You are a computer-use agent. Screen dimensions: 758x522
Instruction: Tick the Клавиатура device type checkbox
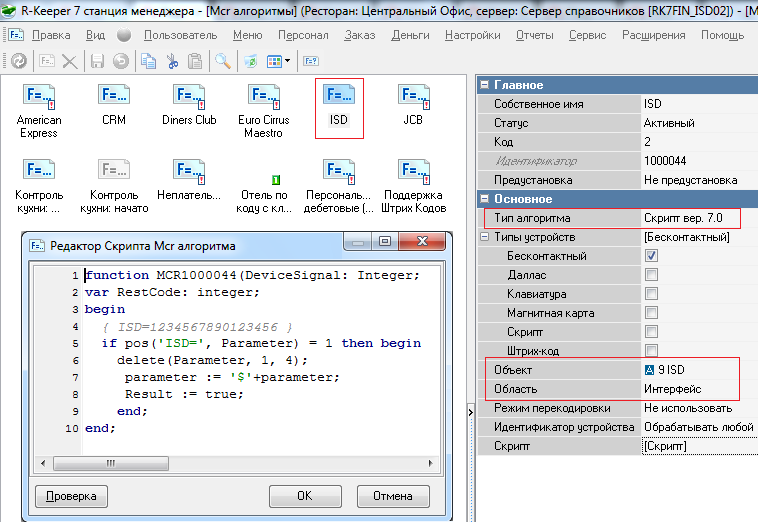coord(651,294)
